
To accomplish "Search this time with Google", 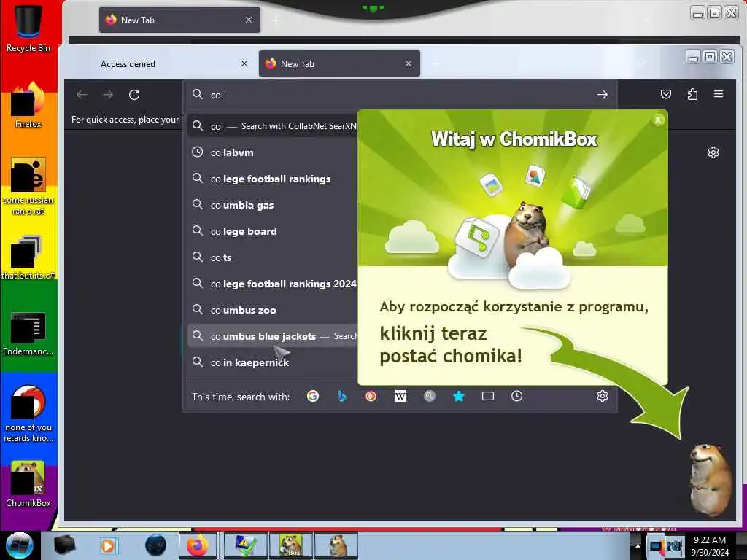I will pyautogui.click(x=313, y=396).
